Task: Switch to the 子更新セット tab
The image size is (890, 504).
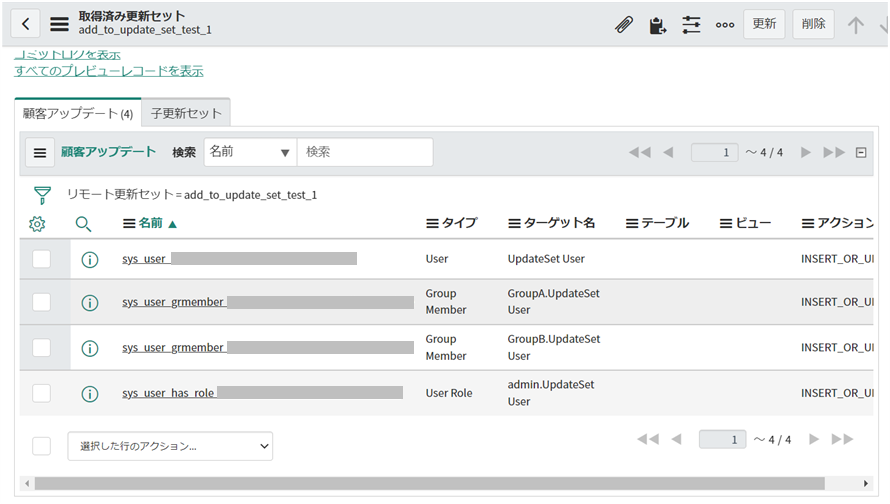Action: (x=186, y=113)
